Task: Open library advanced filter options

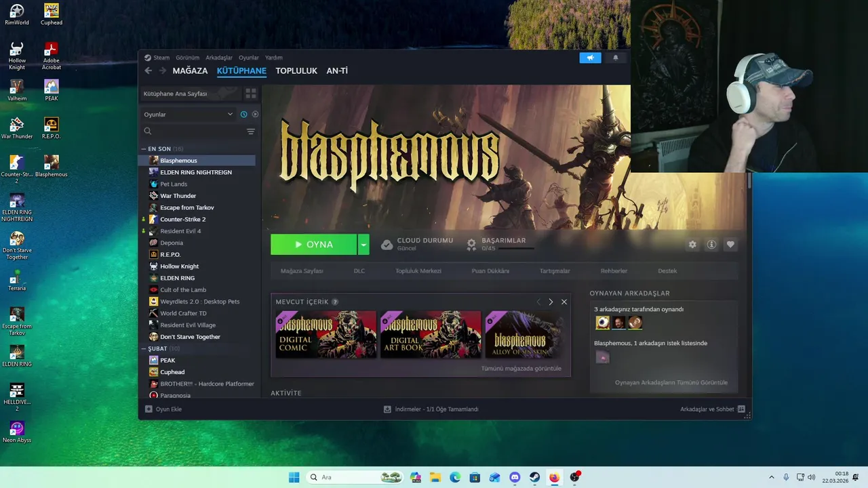Action: coord(251,131)
